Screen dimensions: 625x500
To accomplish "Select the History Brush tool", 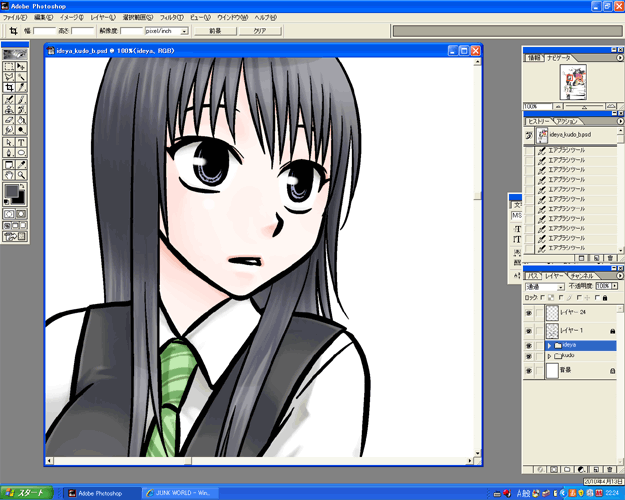I will pyautogui.click(x=21, y=109).
